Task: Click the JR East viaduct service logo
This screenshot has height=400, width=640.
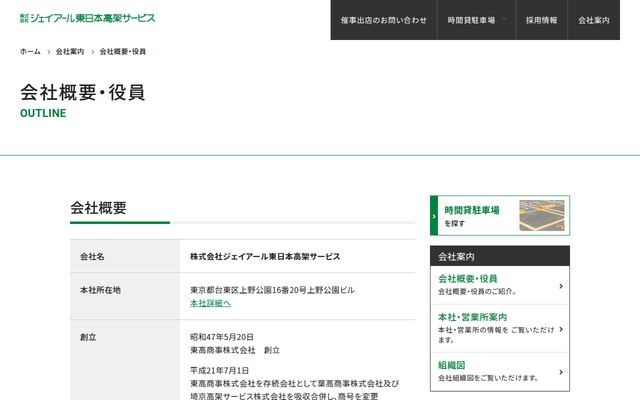Action: coord(87,18)
